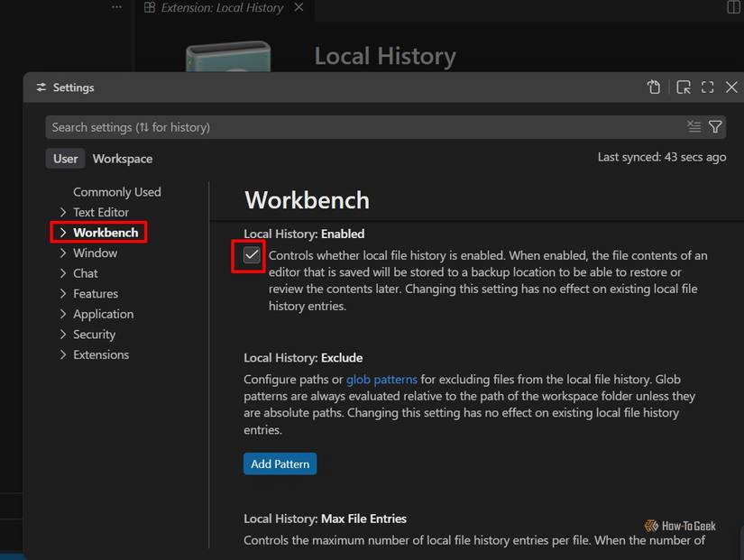
Task: Click the editor layout icon at top right
Action: 733,7
